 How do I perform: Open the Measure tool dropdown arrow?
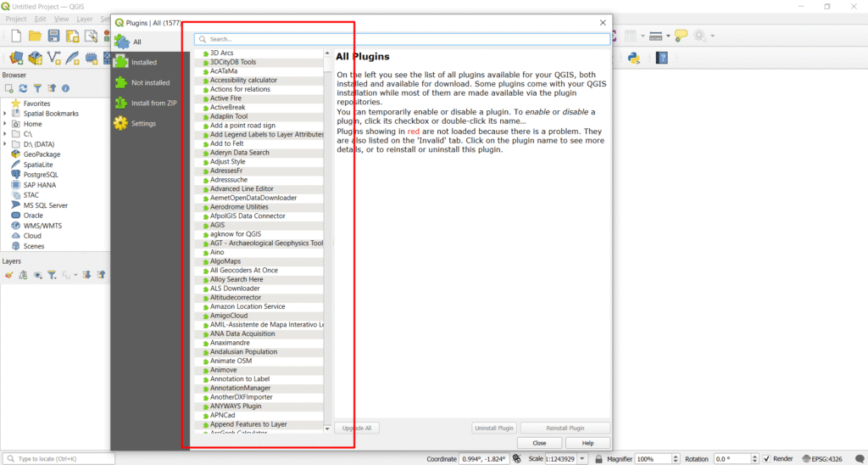pyautogui.click(x=668, y=36)
